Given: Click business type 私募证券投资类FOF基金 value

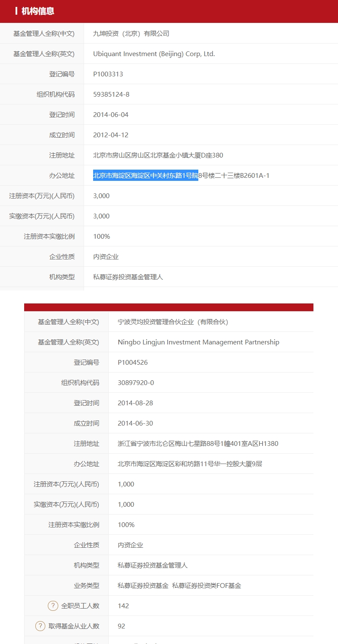Looking at the screenshot, I should [x=207, y=585].
